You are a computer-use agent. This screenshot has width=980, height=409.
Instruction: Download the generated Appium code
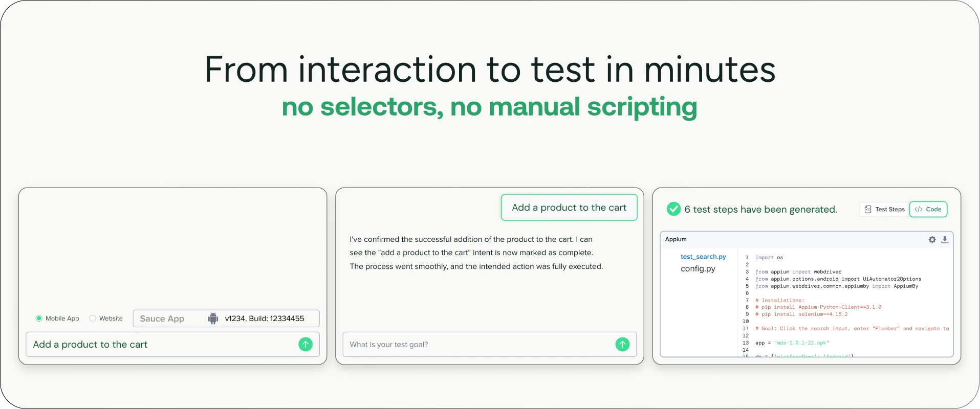(x=945, y=239)
